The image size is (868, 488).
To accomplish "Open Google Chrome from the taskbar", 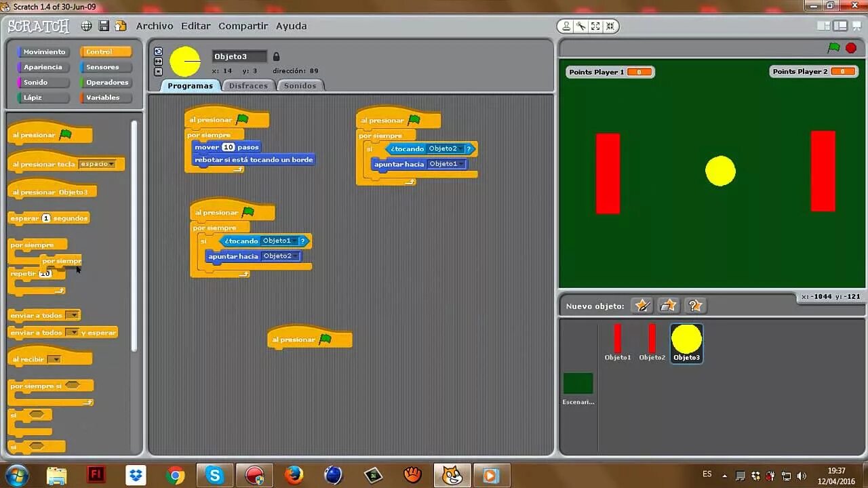I will pos(176,475).
